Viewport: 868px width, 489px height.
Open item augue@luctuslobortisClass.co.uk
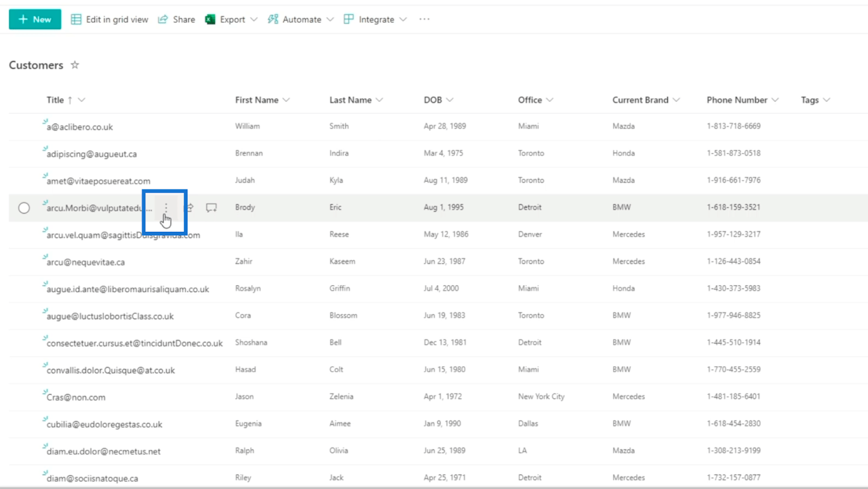tap(110, 316)
